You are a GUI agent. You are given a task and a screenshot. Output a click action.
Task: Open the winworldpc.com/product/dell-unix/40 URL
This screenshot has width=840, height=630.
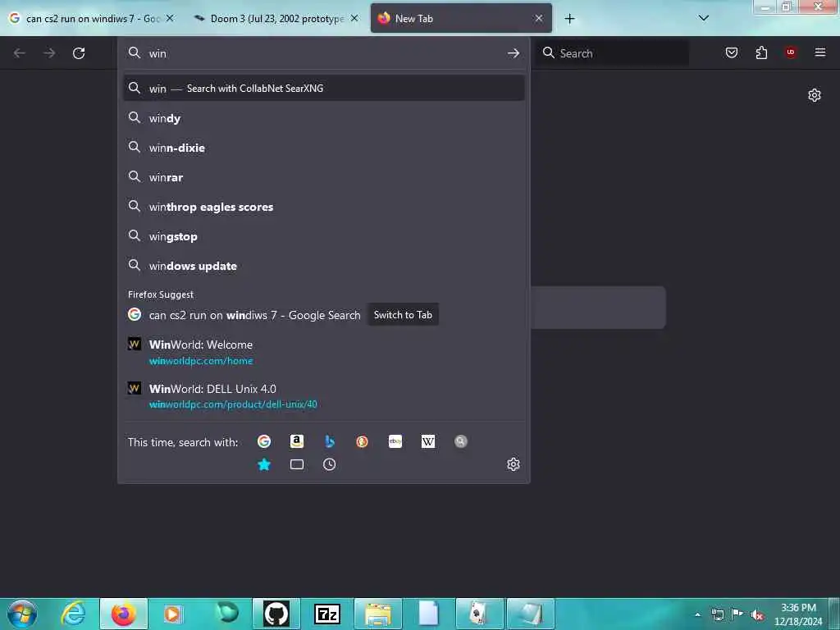[x=233, y=404]
